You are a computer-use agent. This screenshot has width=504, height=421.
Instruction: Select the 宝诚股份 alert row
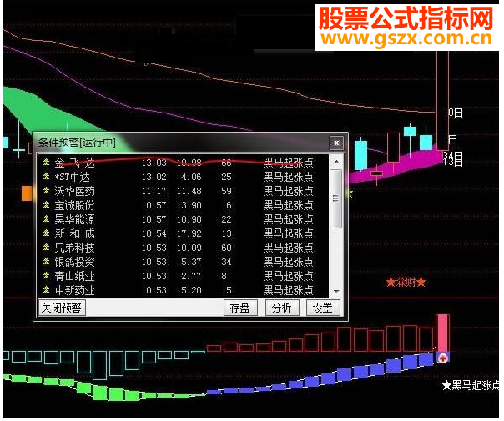click(x=184, y=206)
